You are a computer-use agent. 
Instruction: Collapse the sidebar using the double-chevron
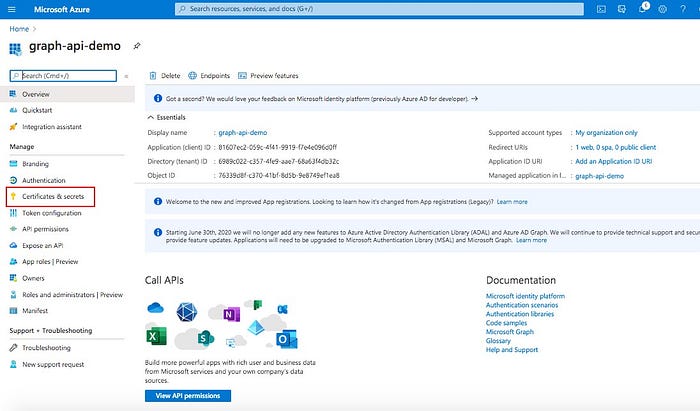point(126,76)
